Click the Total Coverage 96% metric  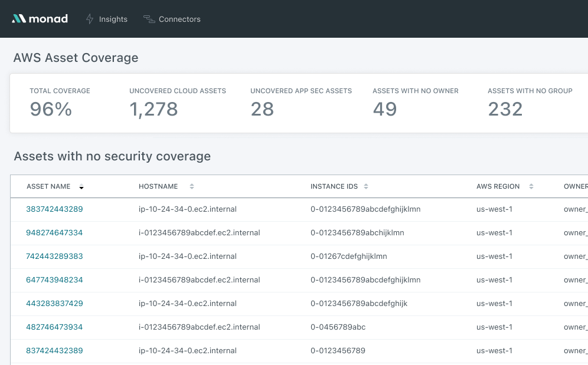51,109
